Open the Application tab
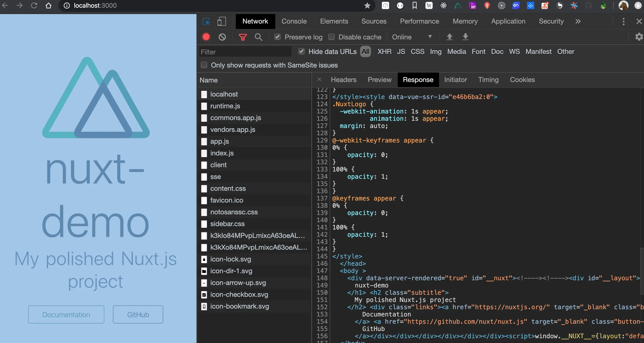 coord(508,22)
